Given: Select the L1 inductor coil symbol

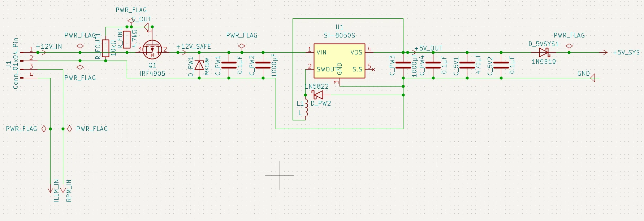Looking at the screenshot, I should (306, 108).
